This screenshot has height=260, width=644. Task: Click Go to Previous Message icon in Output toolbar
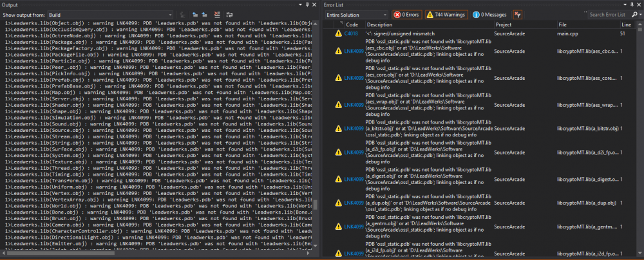coord(194,14)
